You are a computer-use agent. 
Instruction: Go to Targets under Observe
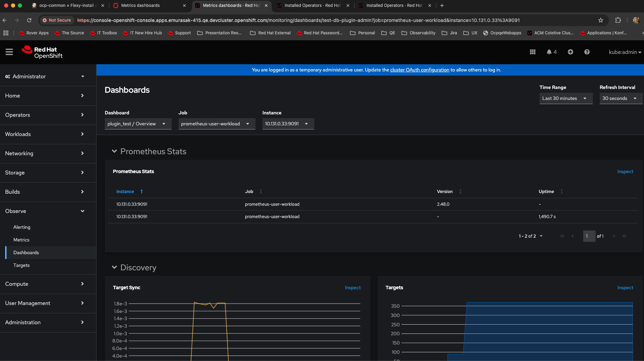(x=21, y=265)
